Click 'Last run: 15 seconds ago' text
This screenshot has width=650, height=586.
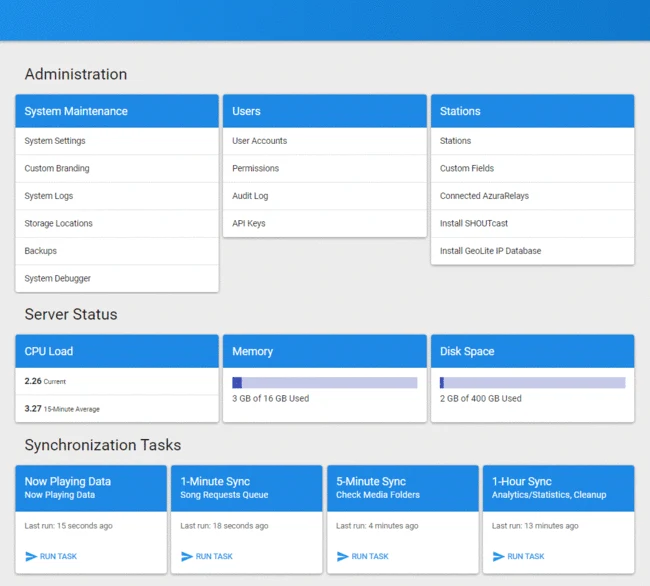[68, 525]
